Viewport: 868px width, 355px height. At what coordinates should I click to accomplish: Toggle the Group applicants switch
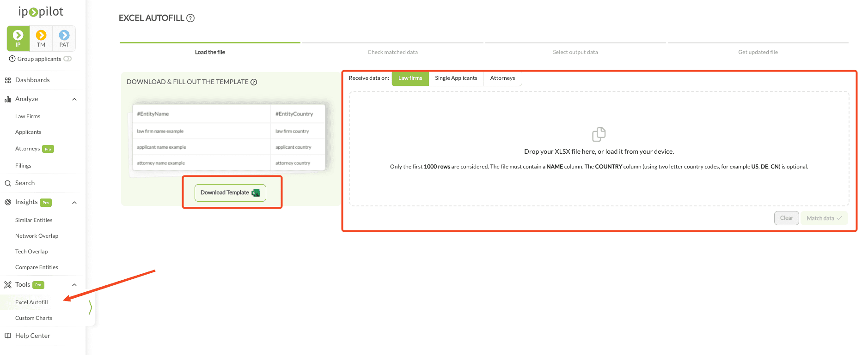(67, 59)
